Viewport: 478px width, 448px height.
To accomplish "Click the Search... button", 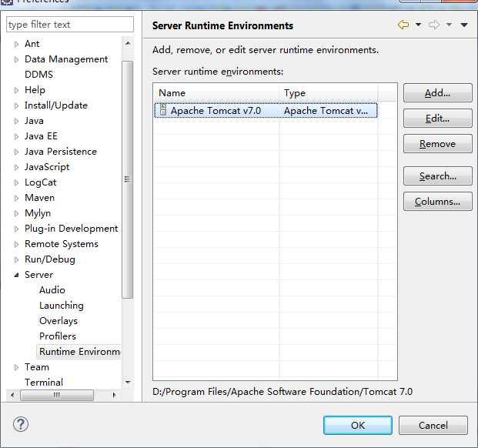I will (438, 176).
